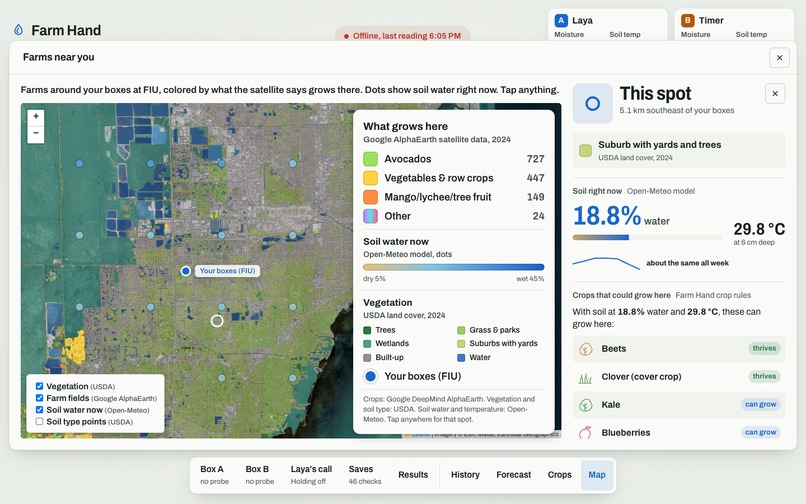Screen dimensions: 806x504
Task: Switch to the Crops tab
Action: 559,475
